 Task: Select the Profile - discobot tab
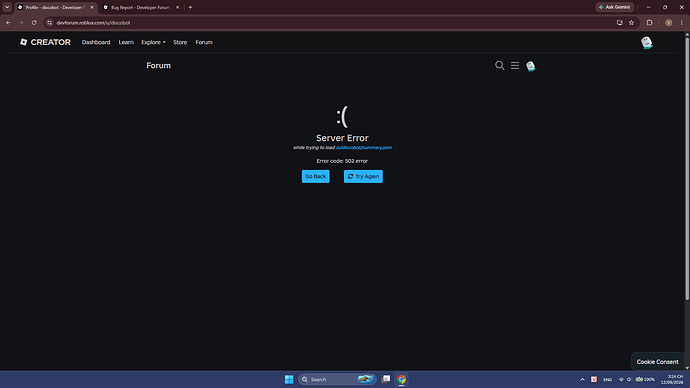(x=55, y=7)
